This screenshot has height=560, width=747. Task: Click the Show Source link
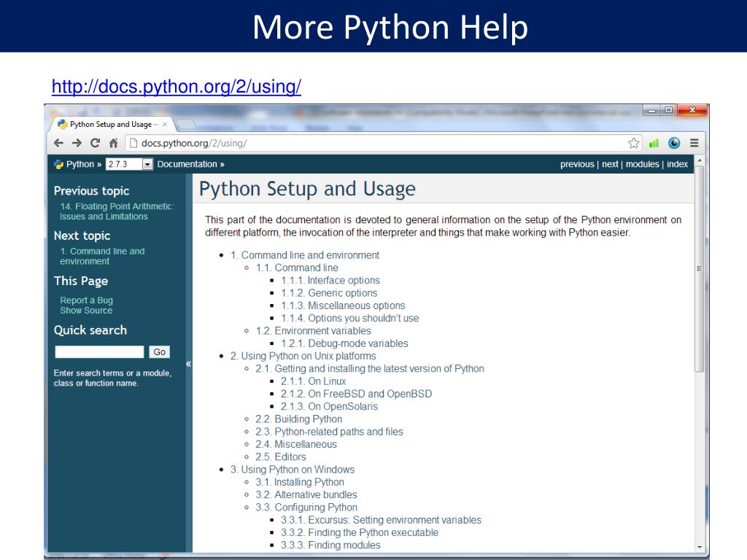click(x=86, y=311)
